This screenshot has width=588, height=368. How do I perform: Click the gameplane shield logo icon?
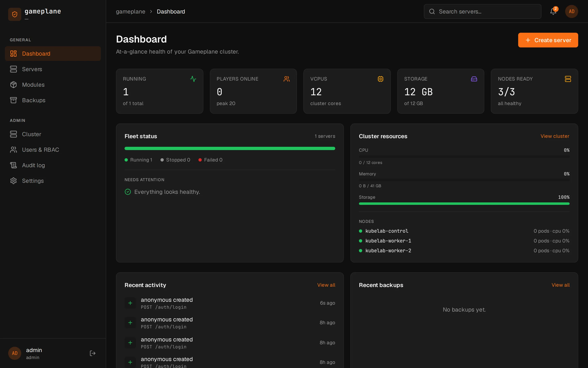(x=14, y=14)
